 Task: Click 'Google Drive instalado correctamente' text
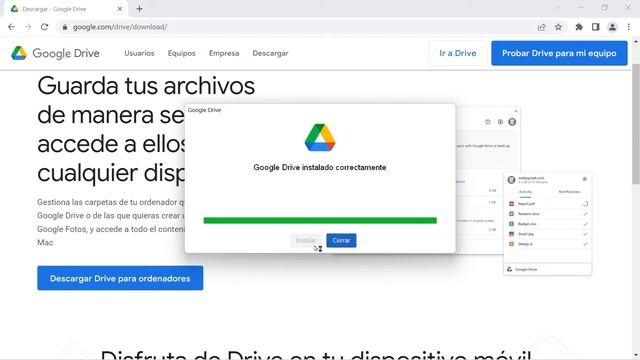320,167
